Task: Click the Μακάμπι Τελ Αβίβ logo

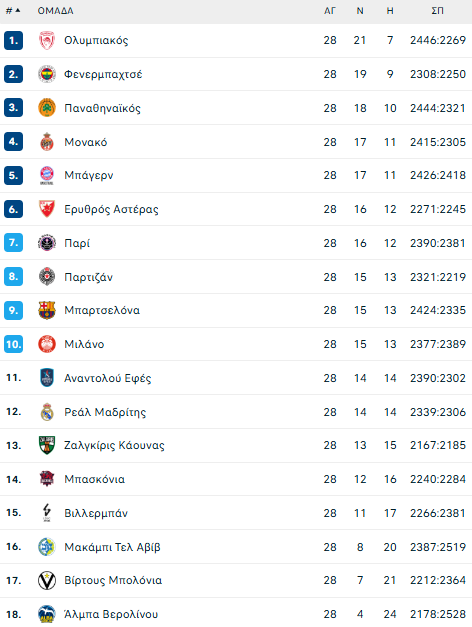Action: pos(46,547)
